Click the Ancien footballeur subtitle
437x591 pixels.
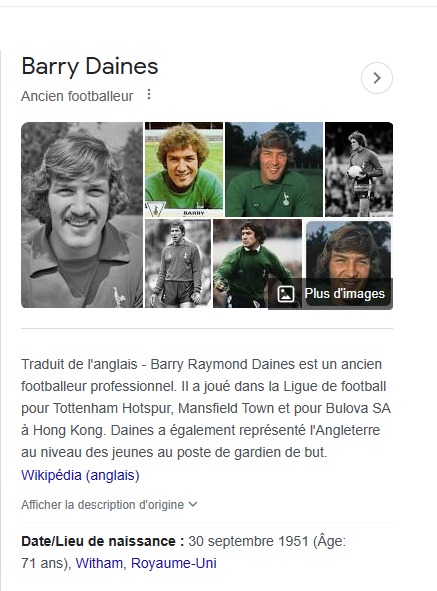pos(77,96)
